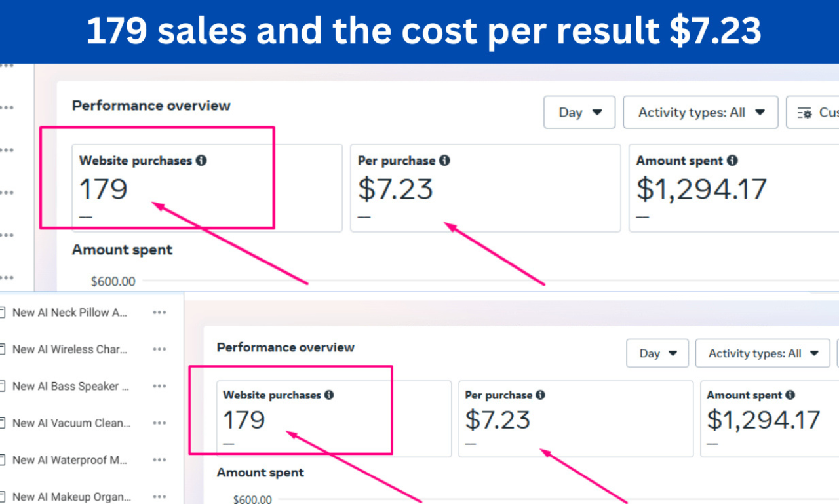839x504 pixels.
Task: Open three-dot menu for New AI Neck Pillow
Action: pyautogui.click(x=159, y=313)
